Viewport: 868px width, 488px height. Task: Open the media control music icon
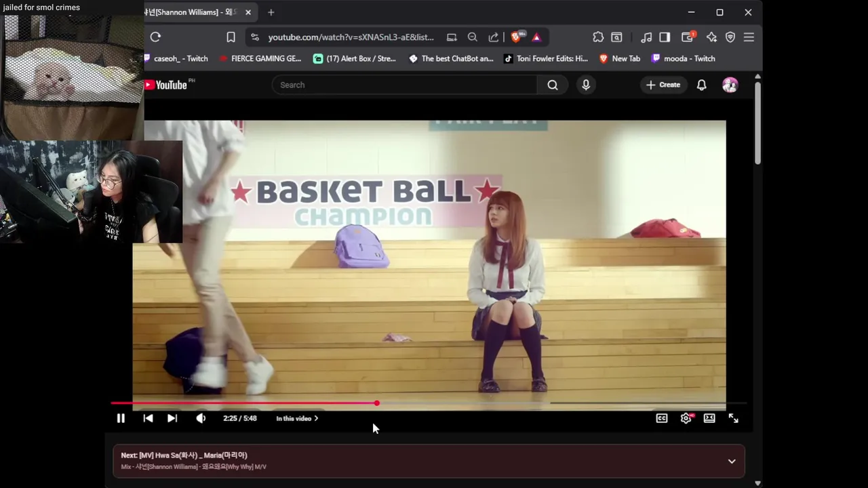[646, 37]
